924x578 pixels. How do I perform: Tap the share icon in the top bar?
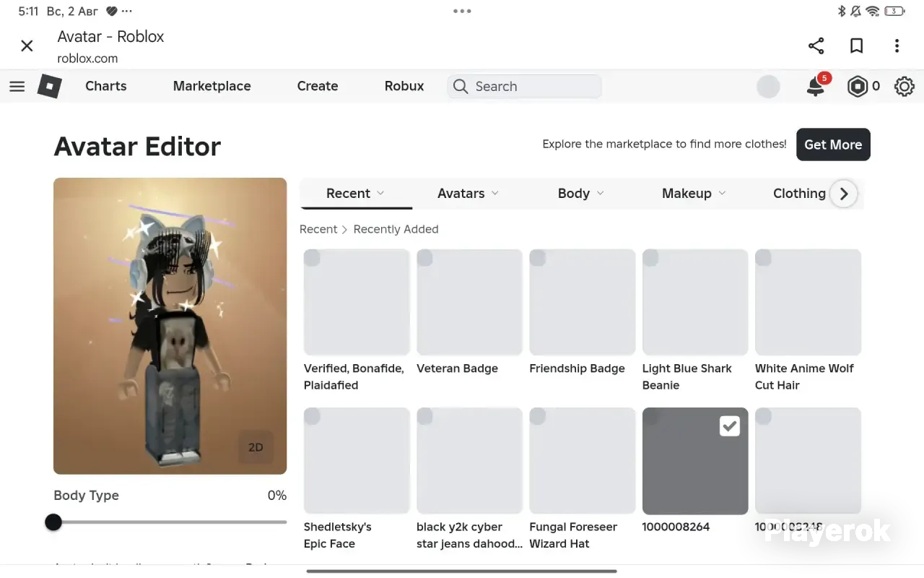pos(816,46)
